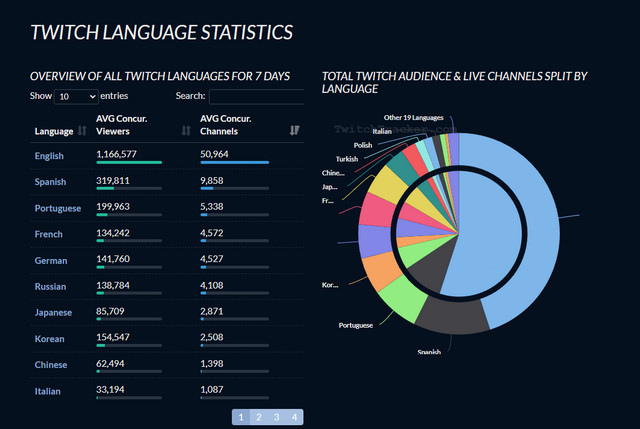
Task: Click Italian viewers value 33,194
Action: pos(110,389)
